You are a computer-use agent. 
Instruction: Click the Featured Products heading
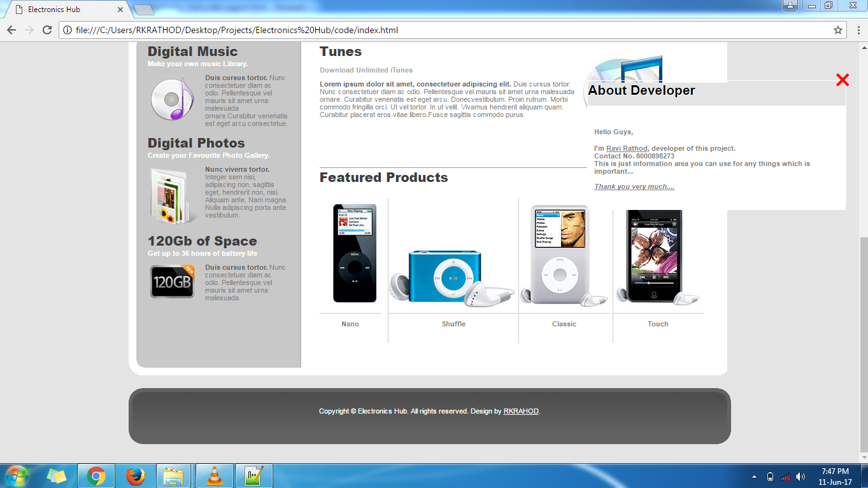click(383, 178)
